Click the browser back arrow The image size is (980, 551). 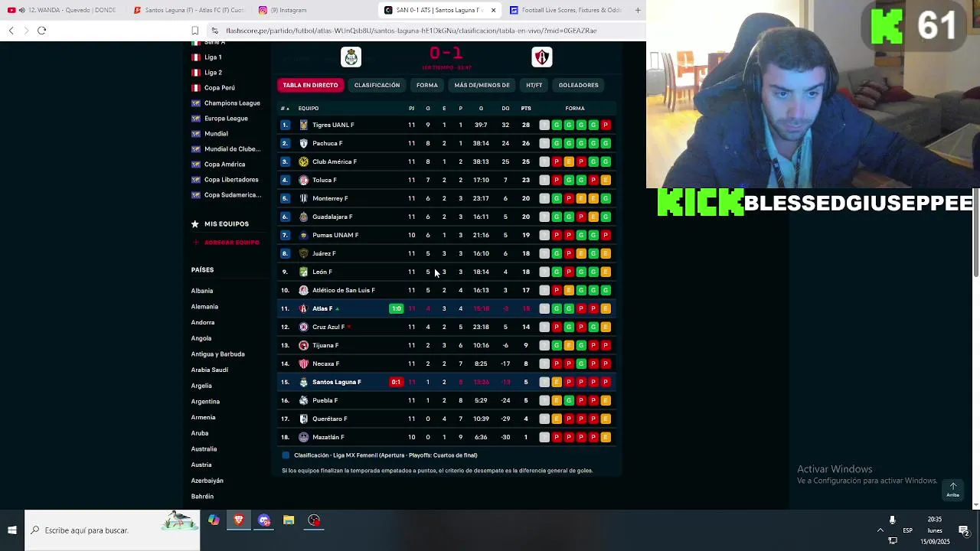point(11,31)
